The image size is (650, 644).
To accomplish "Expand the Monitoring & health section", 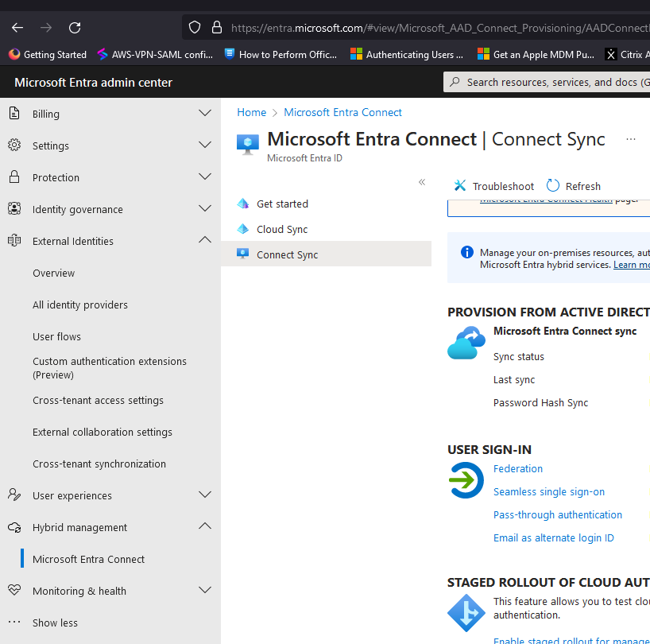I will click(x=204, y=591).
